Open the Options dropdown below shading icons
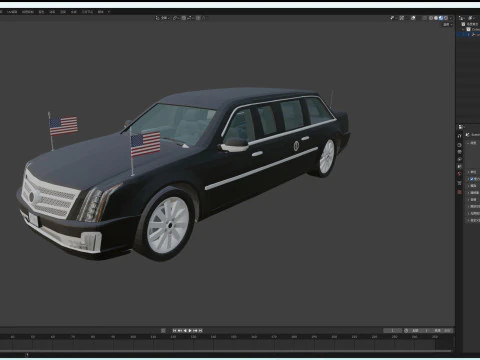Screen dimensions: 480x360 coord(447,25)
